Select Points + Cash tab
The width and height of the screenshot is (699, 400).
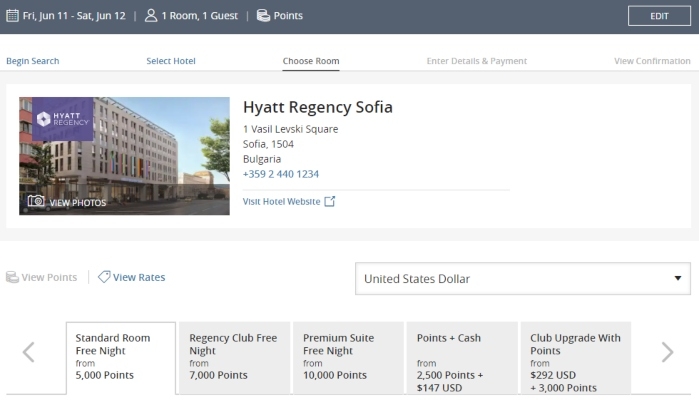tap(462, 358)
